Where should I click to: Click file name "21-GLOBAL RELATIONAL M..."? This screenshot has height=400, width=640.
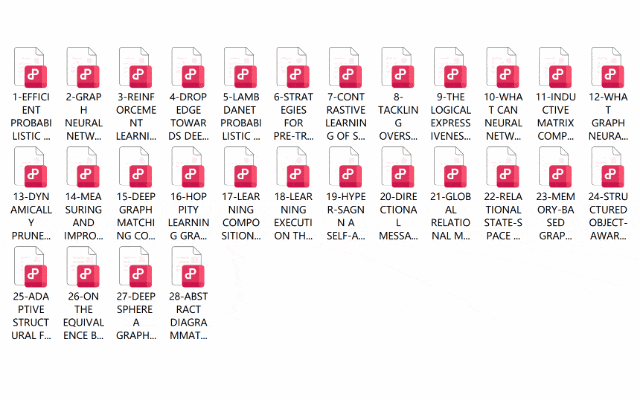[451, 216]
